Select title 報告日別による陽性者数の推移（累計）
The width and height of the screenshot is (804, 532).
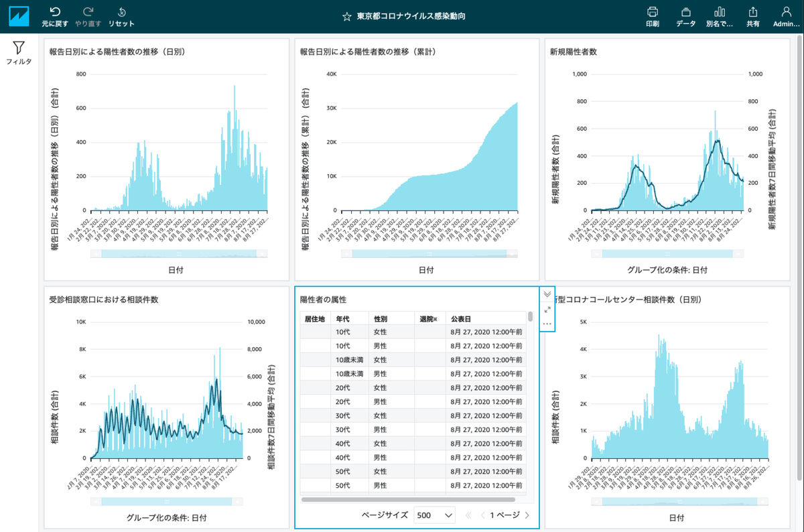(368, 52)
